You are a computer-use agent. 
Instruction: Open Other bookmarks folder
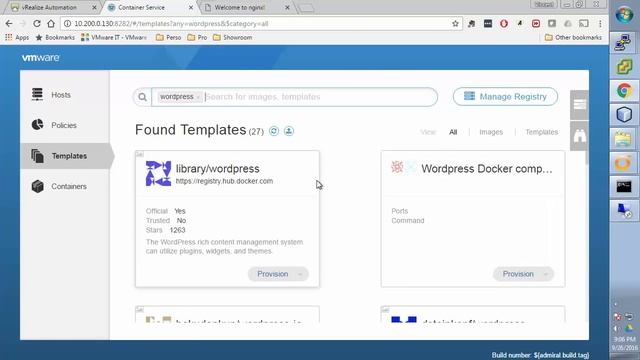(573, 38)
